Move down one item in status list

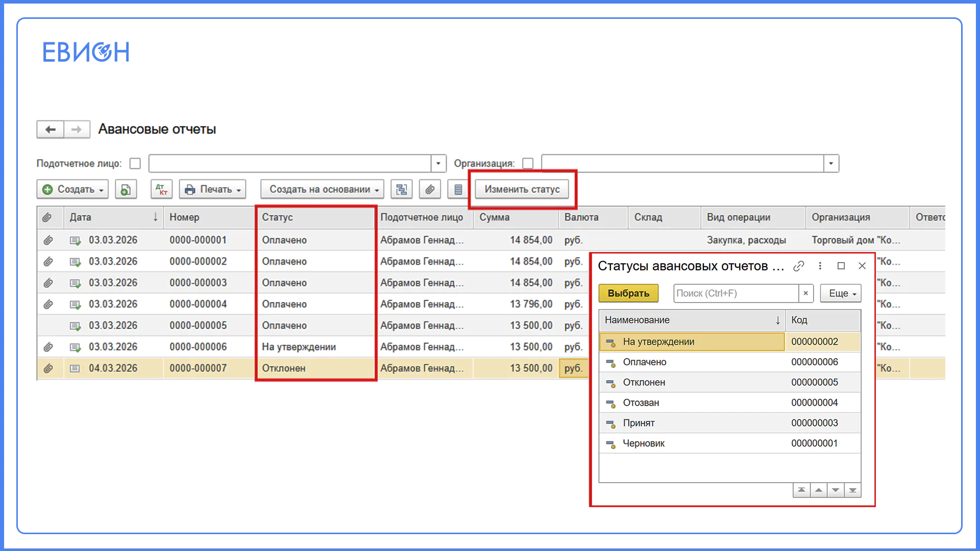836,490
